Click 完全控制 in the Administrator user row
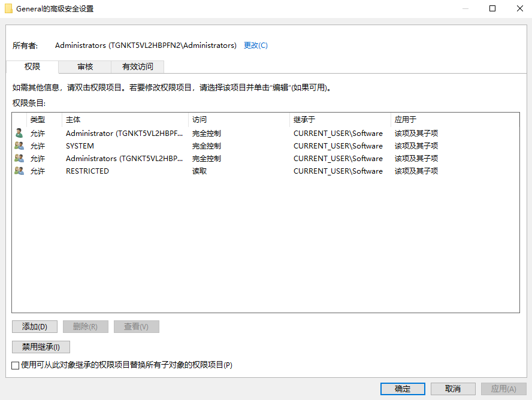This screenshot has width=532, height=400. point(207,133)
